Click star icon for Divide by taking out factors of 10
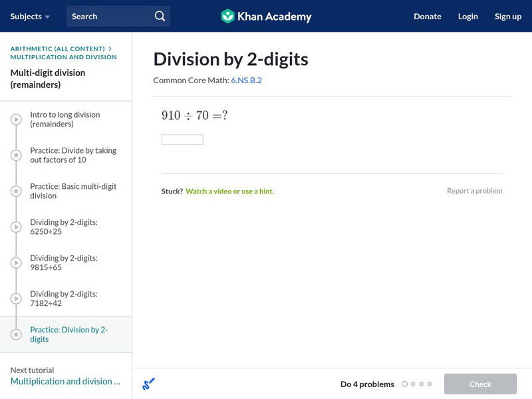The width and height of the screenshot is (532, 399). (16, 155)
